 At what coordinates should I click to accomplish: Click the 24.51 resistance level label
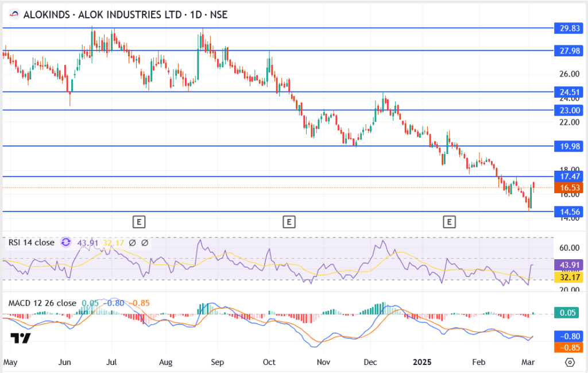pos(568,91)
